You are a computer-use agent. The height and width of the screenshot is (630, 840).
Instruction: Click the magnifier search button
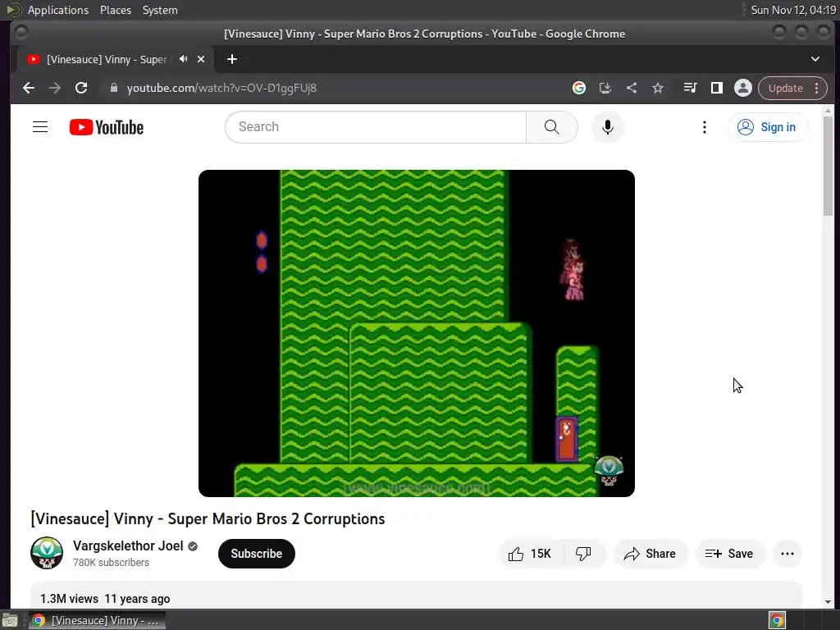[552, 127]
